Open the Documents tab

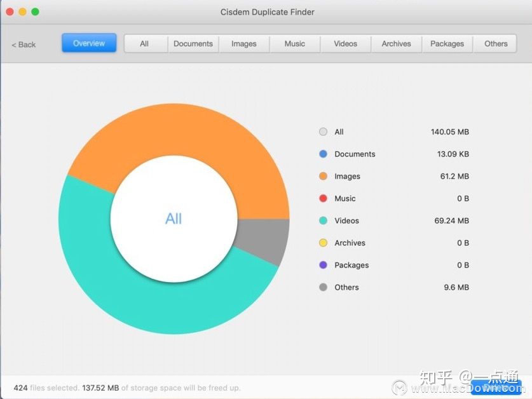[193, 43]
